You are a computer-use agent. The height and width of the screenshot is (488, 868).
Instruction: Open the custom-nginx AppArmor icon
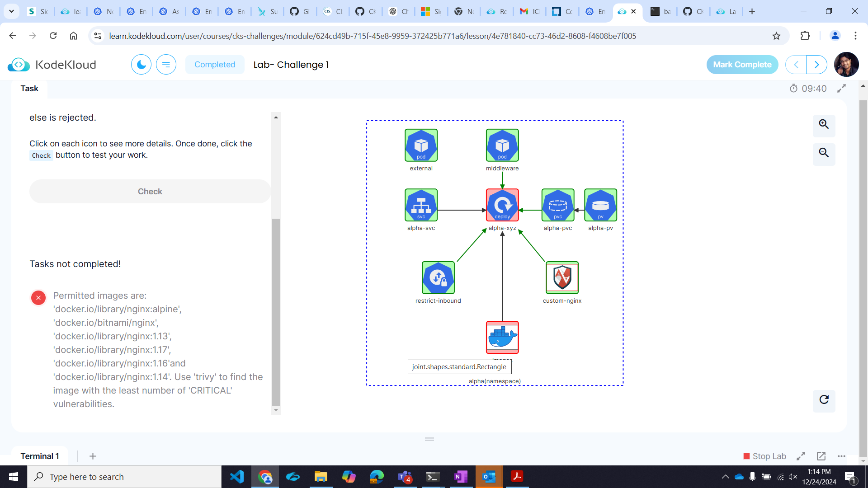[x=562, y=277]
